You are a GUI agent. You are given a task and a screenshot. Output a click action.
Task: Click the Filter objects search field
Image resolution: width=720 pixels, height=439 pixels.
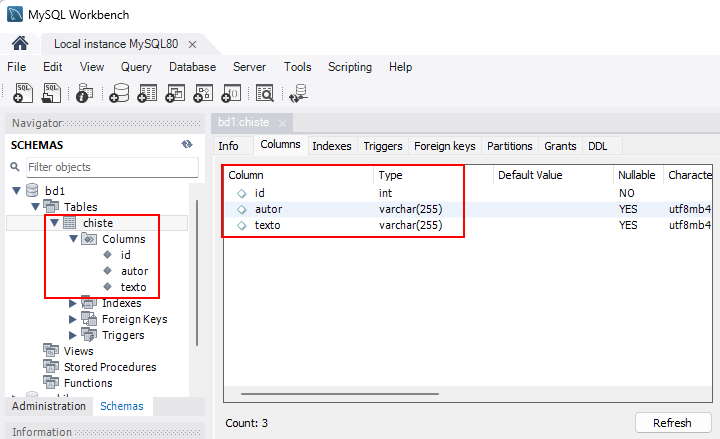point(112,167)
